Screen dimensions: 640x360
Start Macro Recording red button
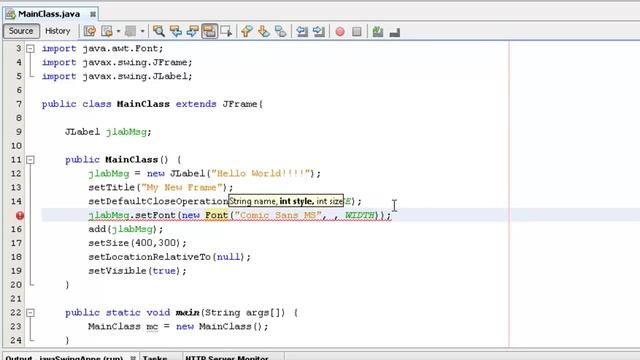pos(340,31)
